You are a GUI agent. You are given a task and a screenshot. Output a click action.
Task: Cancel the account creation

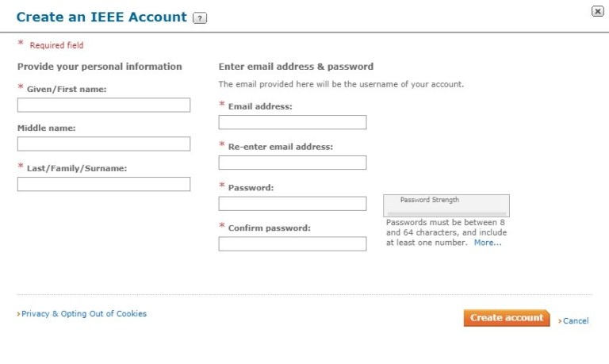[x=576, y=321]
